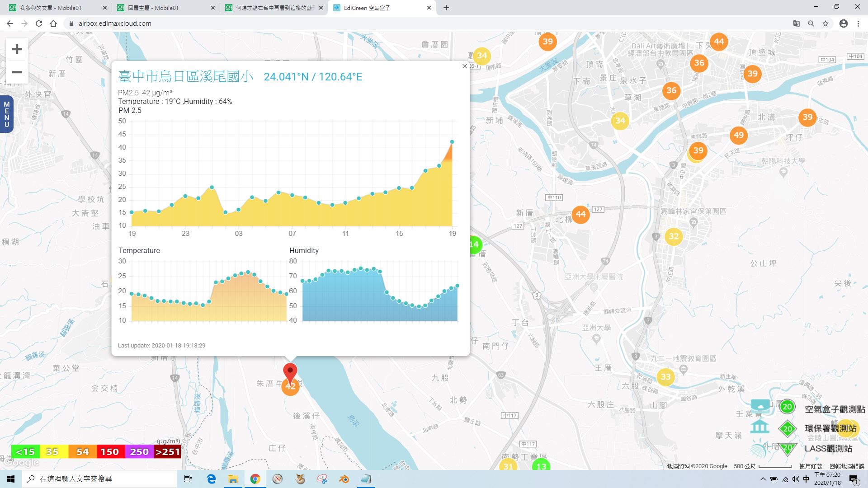The width and height of the screenshot is (868, 488).
Task: Reload the airbox page
Action: click(39, 23)
